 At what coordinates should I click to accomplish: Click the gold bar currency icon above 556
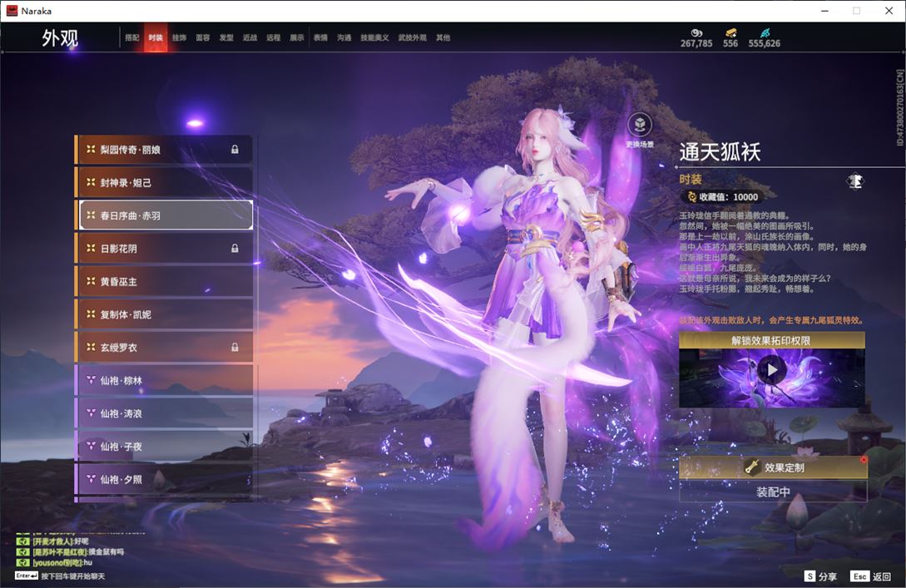(x=730, y=33)
